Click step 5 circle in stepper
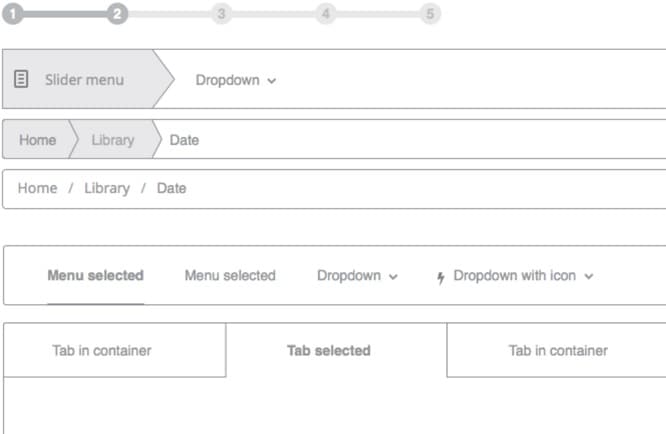Screen dimensions: 666x434 pyautogui.click(x=430, y=14)
